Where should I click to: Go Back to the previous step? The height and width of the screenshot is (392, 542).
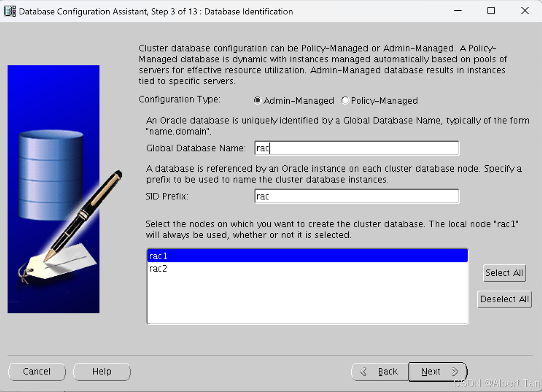point(380,371)
